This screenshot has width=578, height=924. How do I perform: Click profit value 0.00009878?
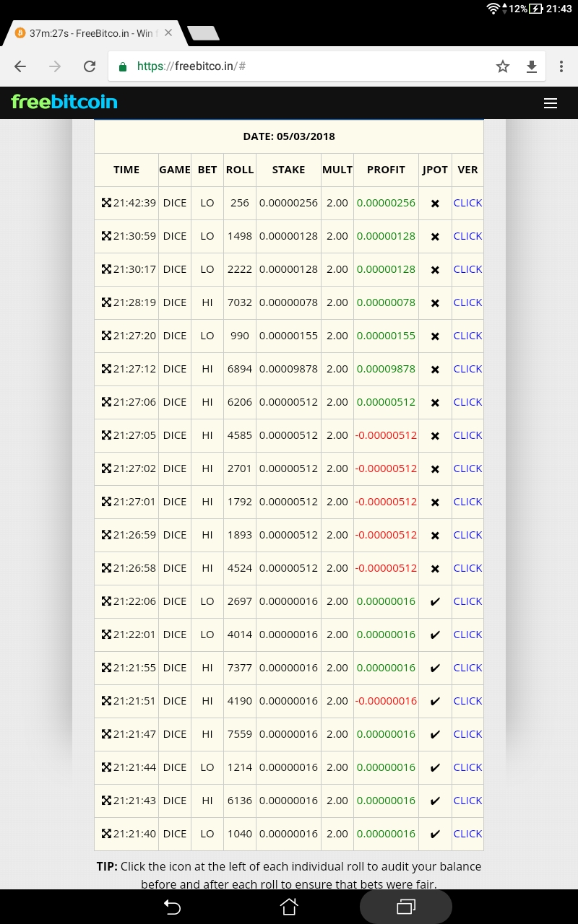point(386,369)
